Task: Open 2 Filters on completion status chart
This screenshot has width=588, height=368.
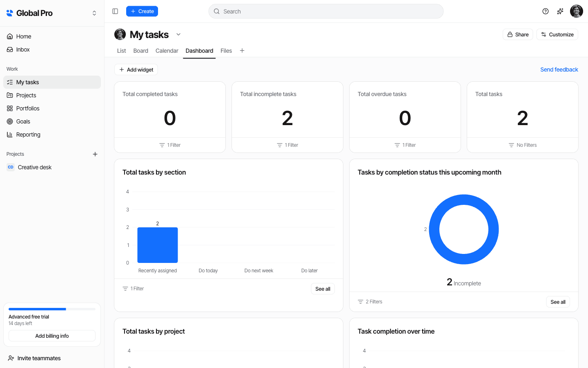Action: (x=370, y=302)
